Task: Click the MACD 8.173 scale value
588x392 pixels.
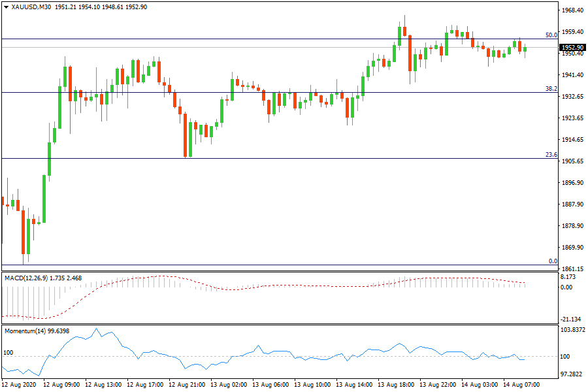Action: (570, 277)
